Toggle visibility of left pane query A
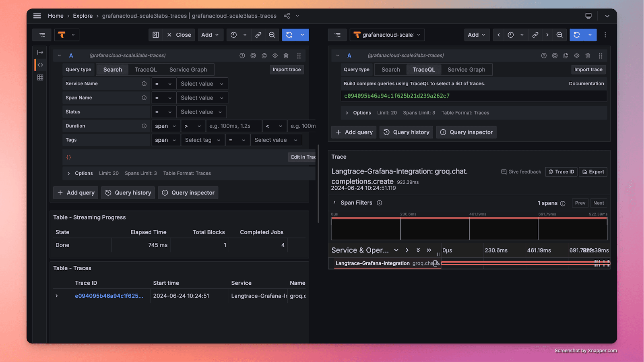 click(275, 56)
